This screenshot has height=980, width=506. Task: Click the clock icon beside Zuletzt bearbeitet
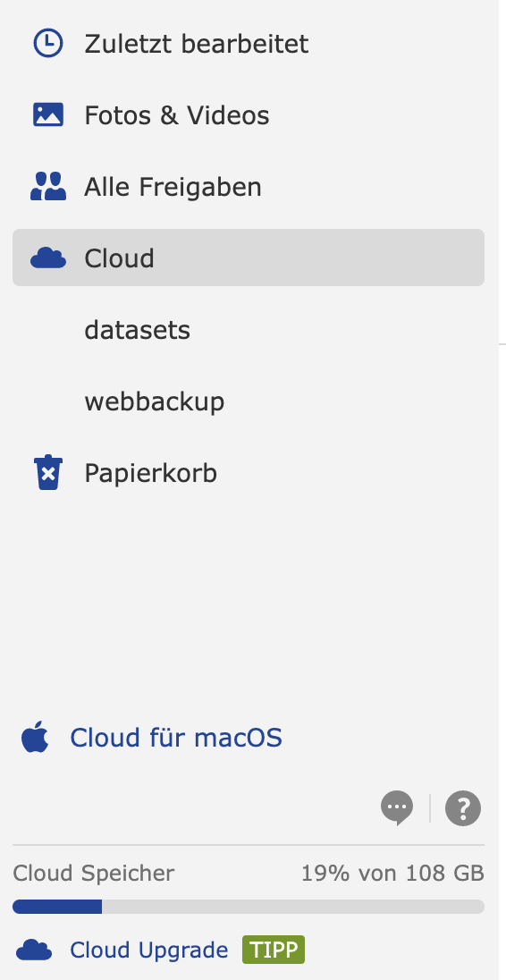coord(48,44)
